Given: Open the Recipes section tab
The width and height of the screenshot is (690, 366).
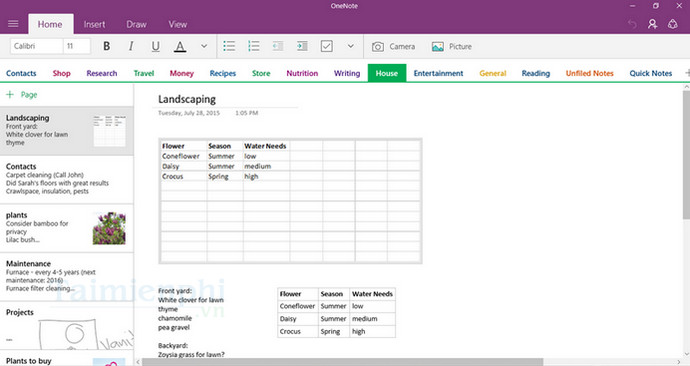Looking at the screenshot, I should click(x=223, y=73).
